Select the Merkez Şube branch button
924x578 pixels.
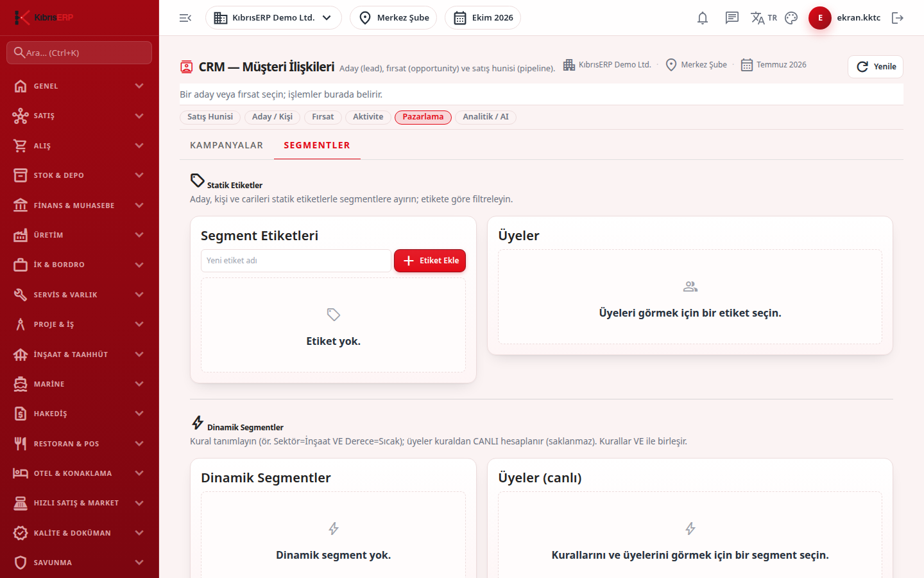point(393,18)
